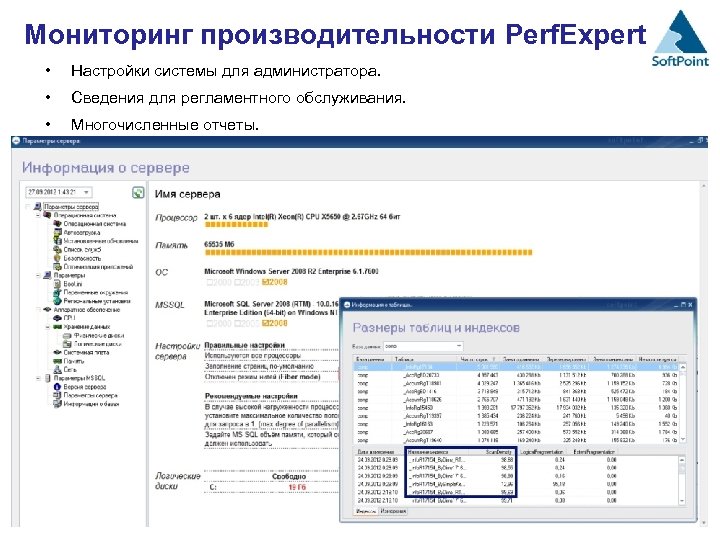
Task: Click the Безопасность shield icon
Action: pyautogui.click(x=57, y=258)
